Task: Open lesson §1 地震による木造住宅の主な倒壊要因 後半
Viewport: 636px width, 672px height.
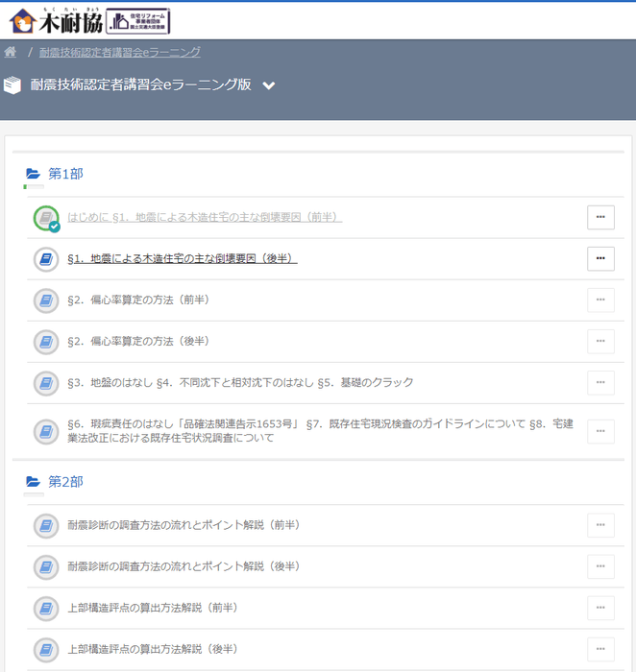Action: [x=183, y=259]
